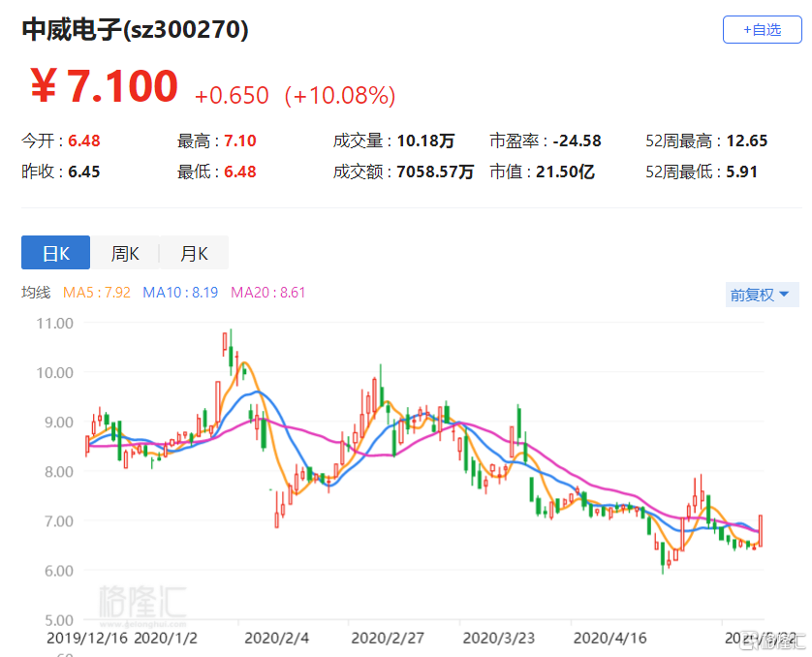The width and height of the screenshot is (812, 657).
Task: Click the 10.00 price axis label
Action: point(54,373)
